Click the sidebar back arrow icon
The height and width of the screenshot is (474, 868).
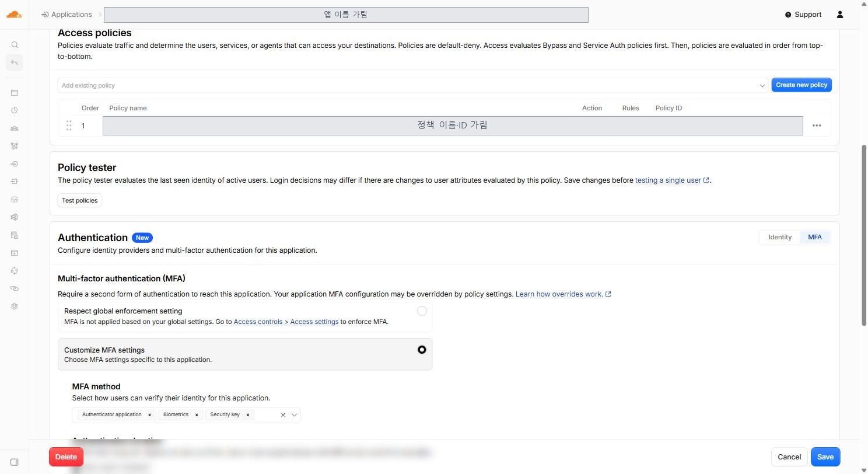15,62
